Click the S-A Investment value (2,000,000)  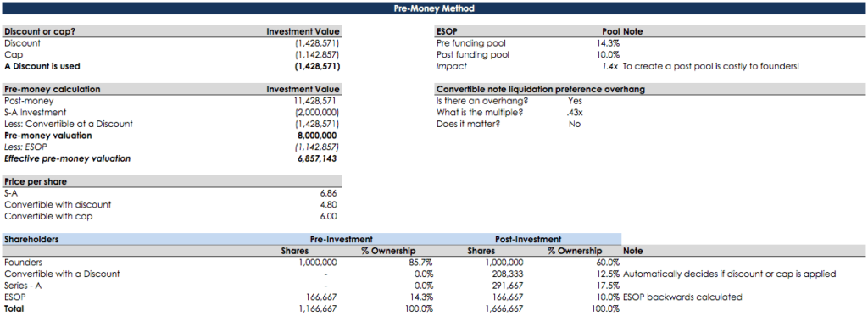(x=317, y=113)
